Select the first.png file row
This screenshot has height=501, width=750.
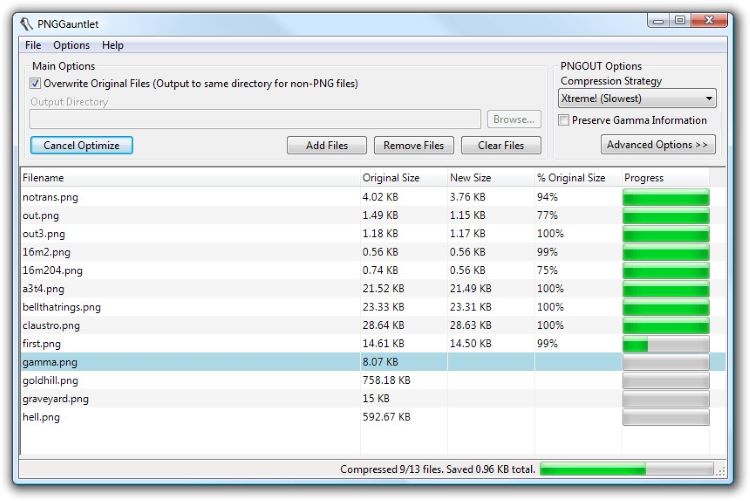tap(373, 344)
